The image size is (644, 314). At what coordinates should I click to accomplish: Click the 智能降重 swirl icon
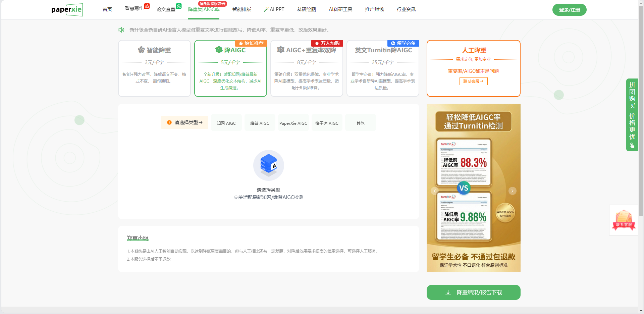pyautogui.click(x=141, y=50)
